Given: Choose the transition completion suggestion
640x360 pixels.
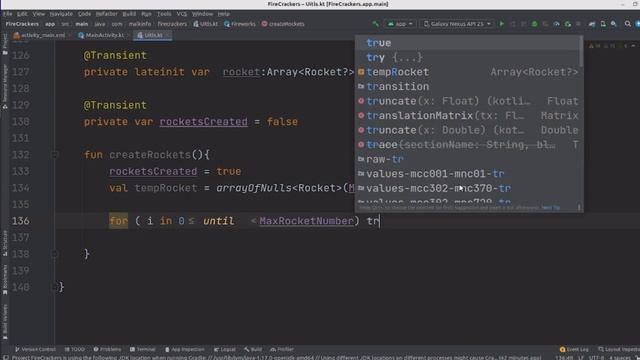Looking at the screenshot, I should (467, 87).
